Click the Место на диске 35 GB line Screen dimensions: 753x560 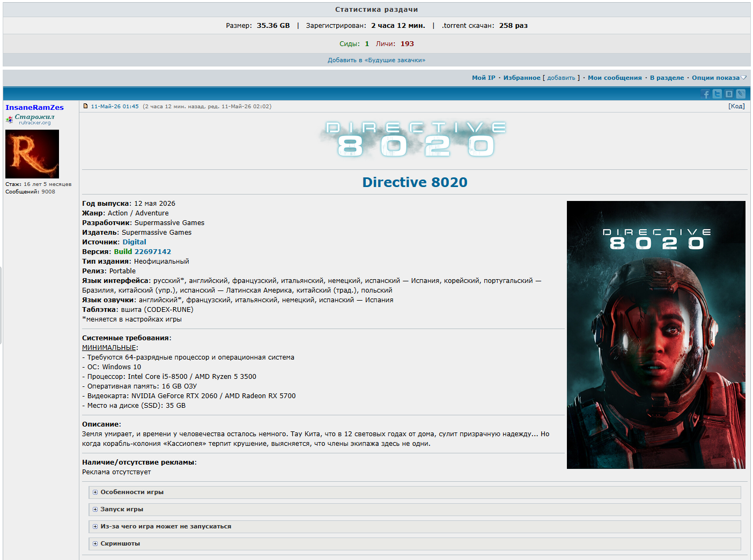coord(134,406)
